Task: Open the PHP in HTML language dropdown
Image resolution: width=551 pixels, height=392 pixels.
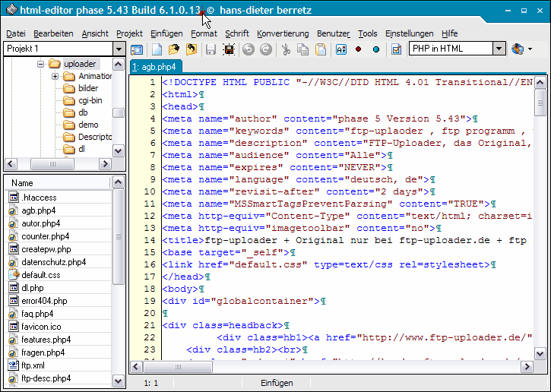Action: click(499, 49)
